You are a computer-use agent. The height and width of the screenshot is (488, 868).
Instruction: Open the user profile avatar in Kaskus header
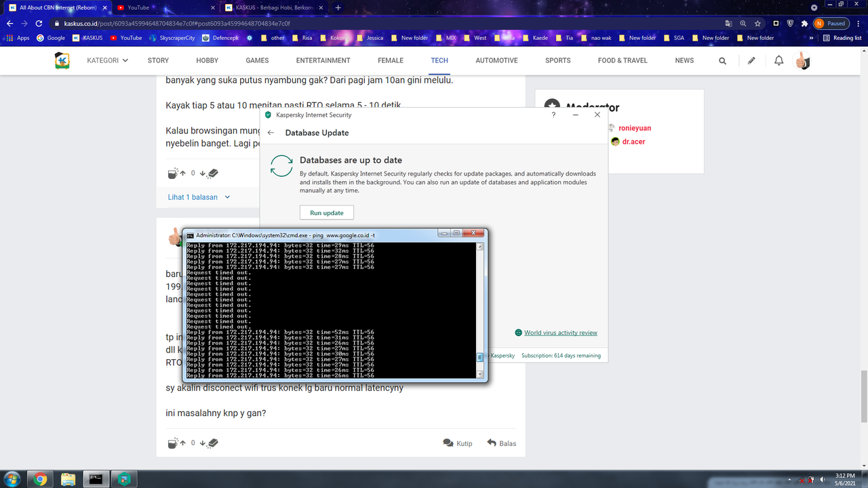click(x=802, y=60)
